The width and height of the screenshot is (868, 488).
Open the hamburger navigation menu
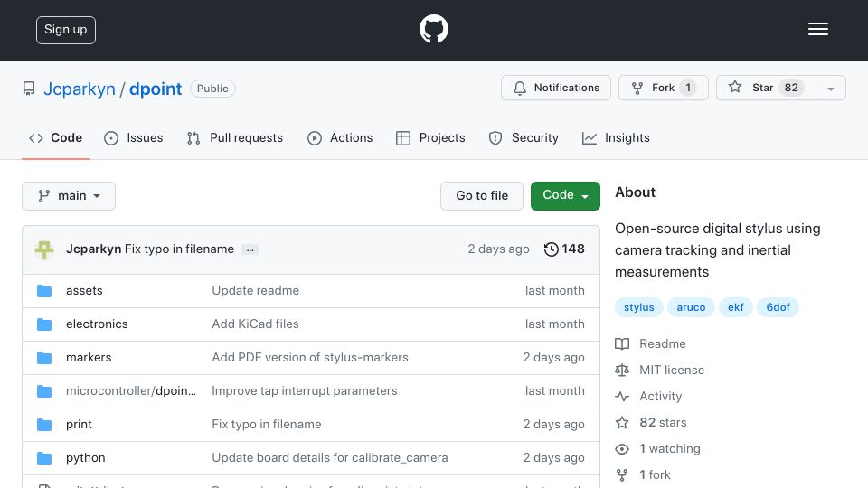point(817,29)
